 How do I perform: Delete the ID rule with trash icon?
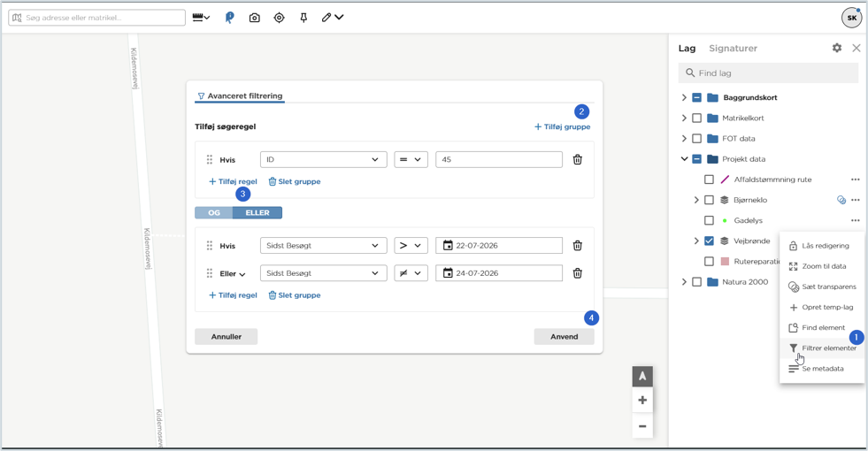point(578,159)
